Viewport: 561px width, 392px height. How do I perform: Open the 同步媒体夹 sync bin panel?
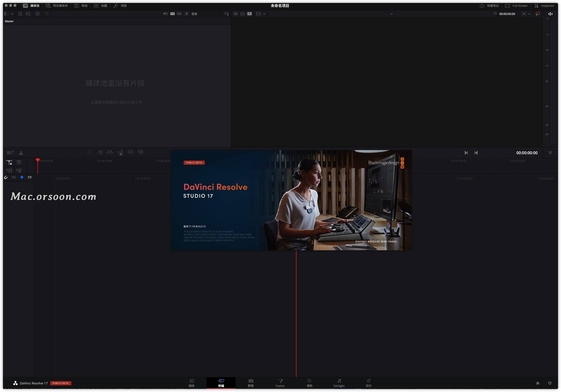[57, 6]
